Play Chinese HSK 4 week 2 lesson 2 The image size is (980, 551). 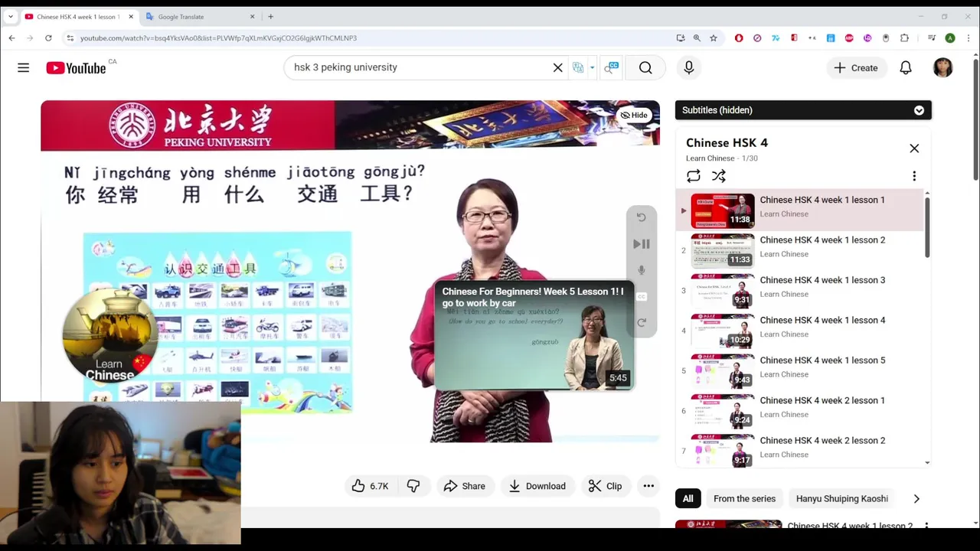(x=800, y=450)
